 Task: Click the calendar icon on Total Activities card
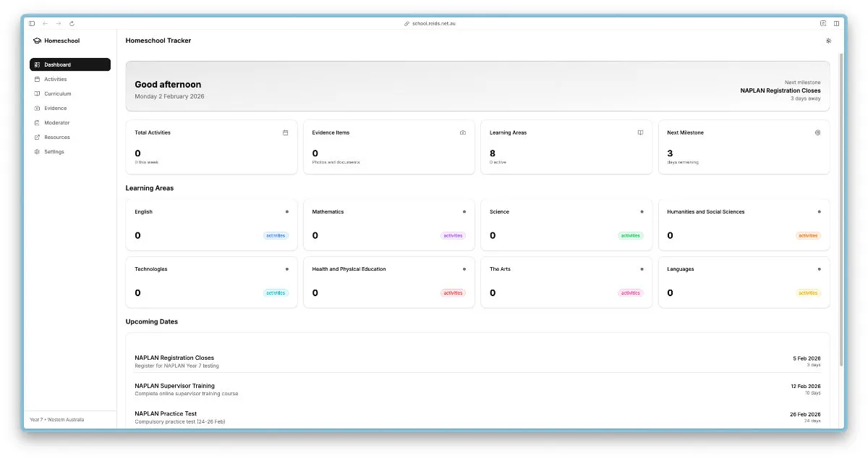coord(285,132)
